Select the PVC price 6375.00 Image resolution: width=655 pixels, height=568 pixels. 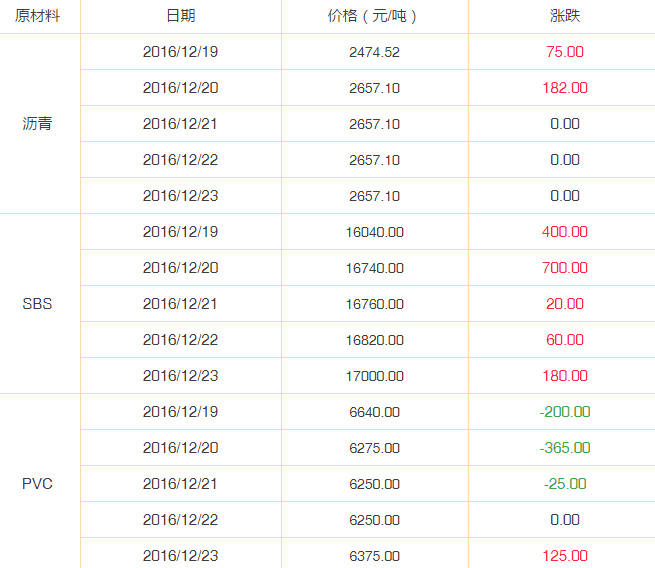click(x=375, y=556)
